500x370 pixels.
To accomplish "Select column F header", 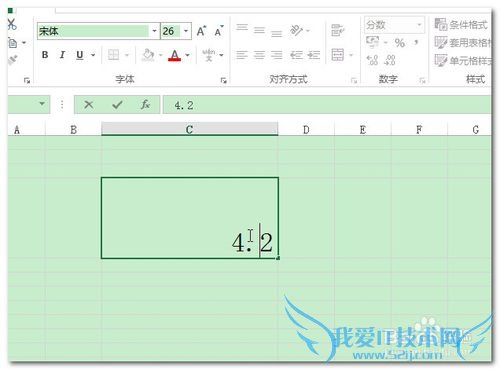I will click(x=419, y=129).
